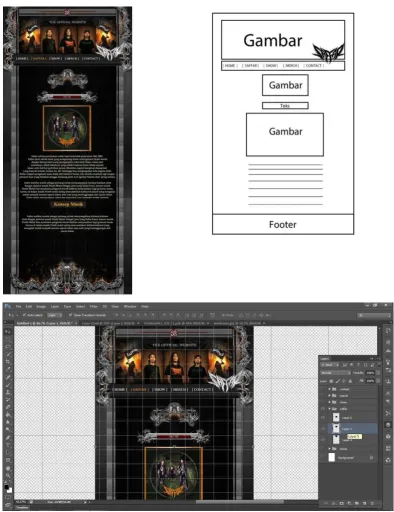Select the Path Selection tool
The height and width of the screenshot is (512, 394).
[8, 452]
